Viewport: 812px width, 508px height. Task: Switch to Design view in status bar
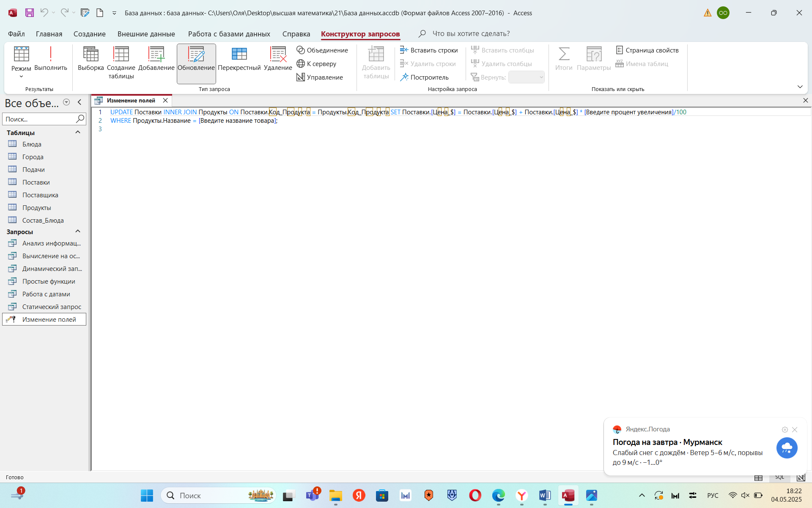pyautogui.click(x=801, y=478)
